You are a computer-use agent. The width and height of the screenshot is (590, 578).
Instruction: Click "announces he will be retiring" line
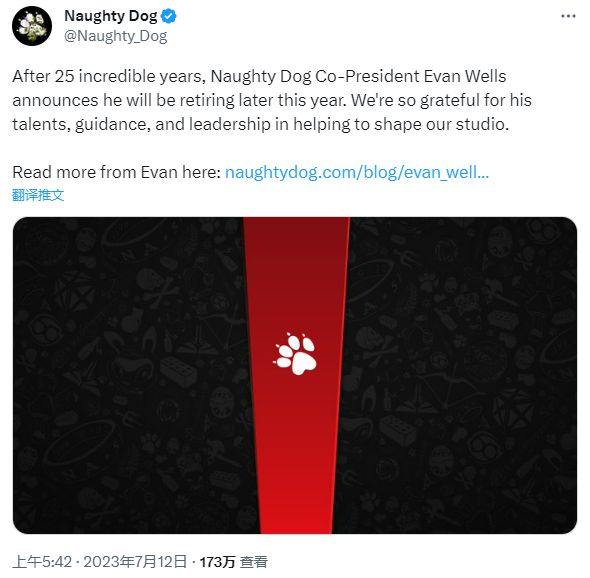click(124, 100)
